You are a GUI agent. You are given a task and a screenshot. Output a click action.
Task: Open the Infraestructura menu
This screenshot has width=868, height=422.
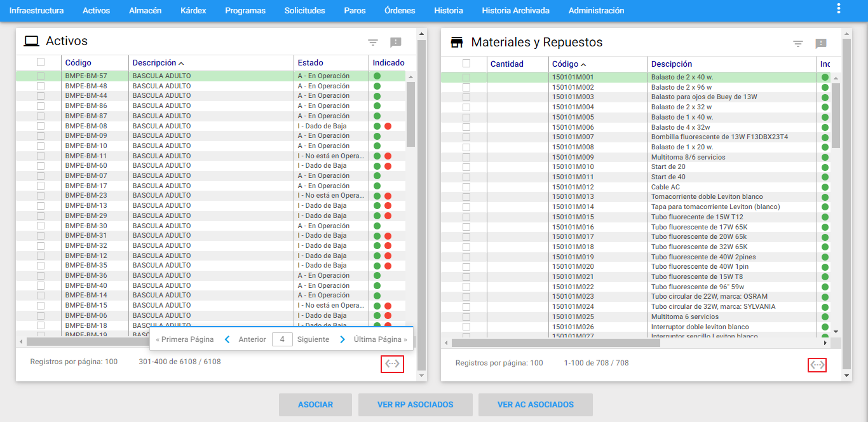point(36,11)
